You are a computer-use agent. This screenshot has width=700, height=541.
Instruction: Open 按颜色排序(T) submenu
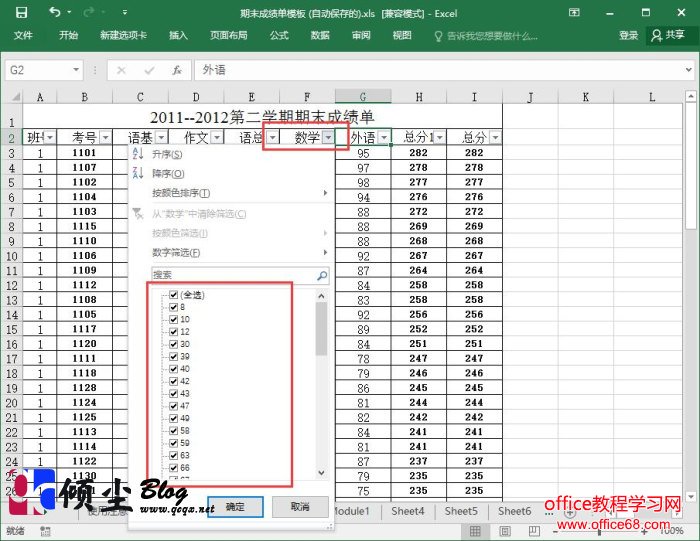tap(231, 193)
